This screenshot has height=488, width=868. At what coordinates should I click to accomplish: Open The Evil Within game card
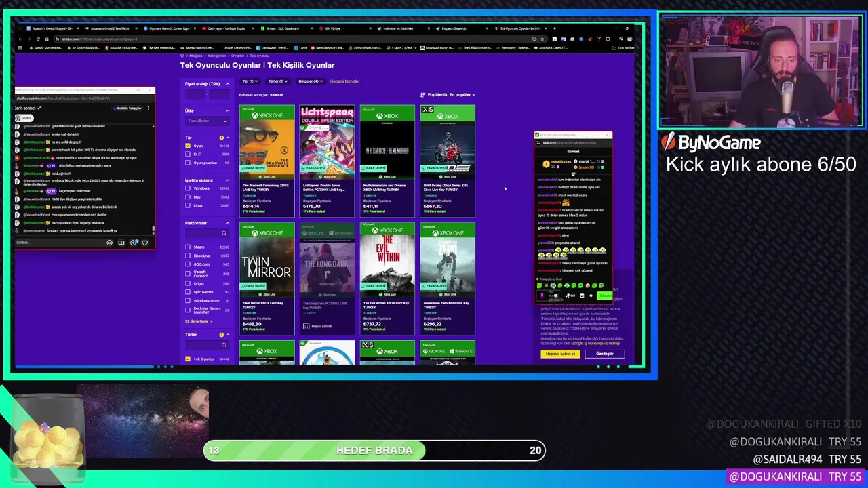tap(387, 279)
